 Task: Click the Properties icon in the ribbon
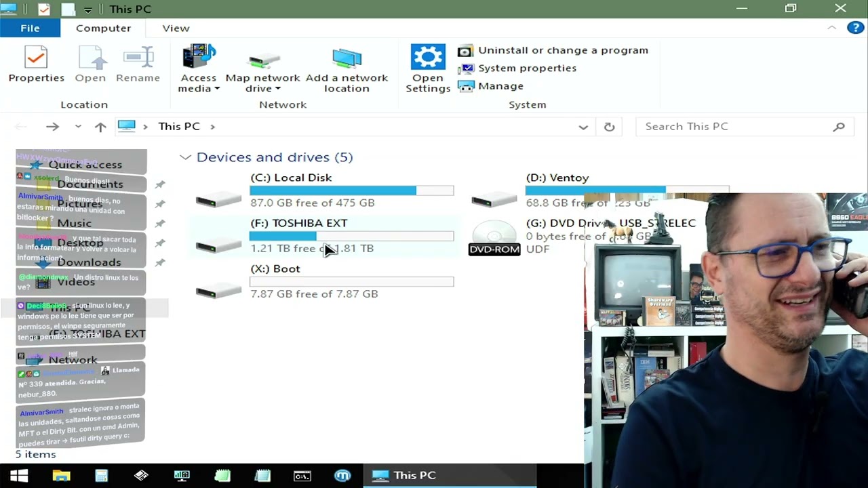coord(36,64)
